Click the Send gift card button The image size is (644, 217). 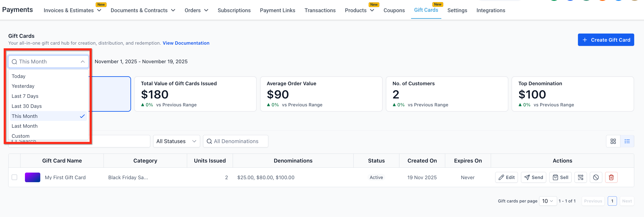coord(533,177)
